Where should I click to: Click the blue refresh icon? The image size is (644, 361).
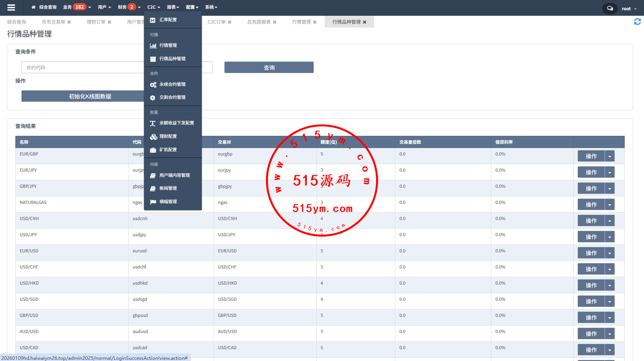637,22
